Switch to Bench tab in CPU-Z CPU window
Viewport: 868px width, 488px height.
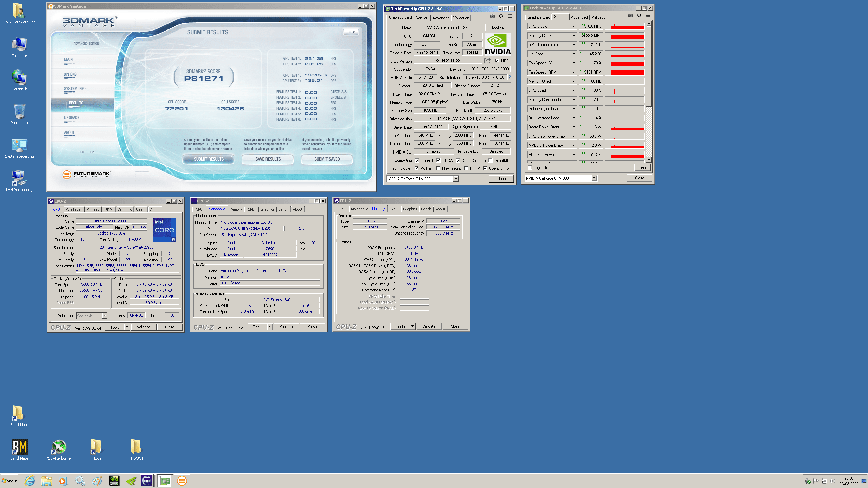coord(140,210)
